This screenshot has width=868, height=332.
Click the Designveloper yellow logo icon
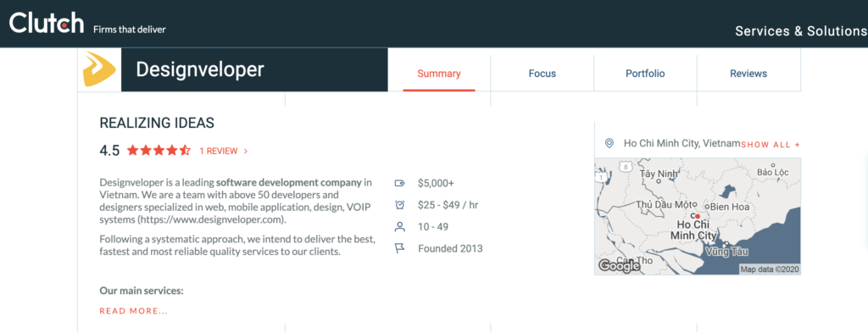[99, 69]
